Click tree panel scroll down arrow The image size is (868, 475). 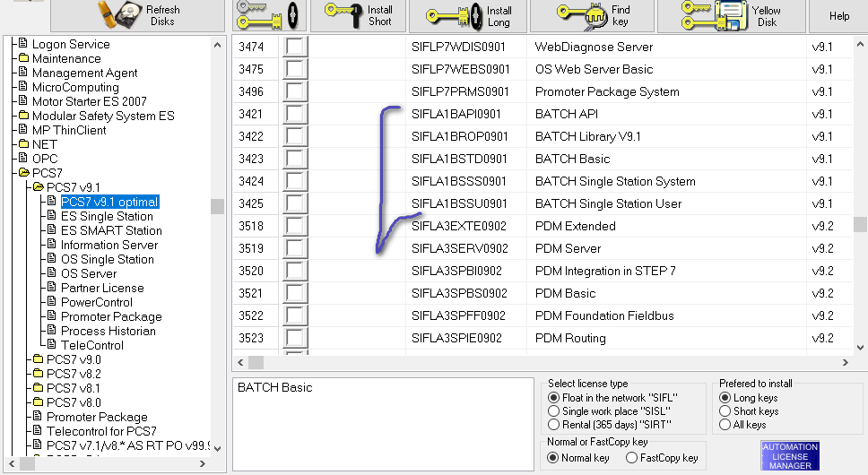click(x=217, y=448)
